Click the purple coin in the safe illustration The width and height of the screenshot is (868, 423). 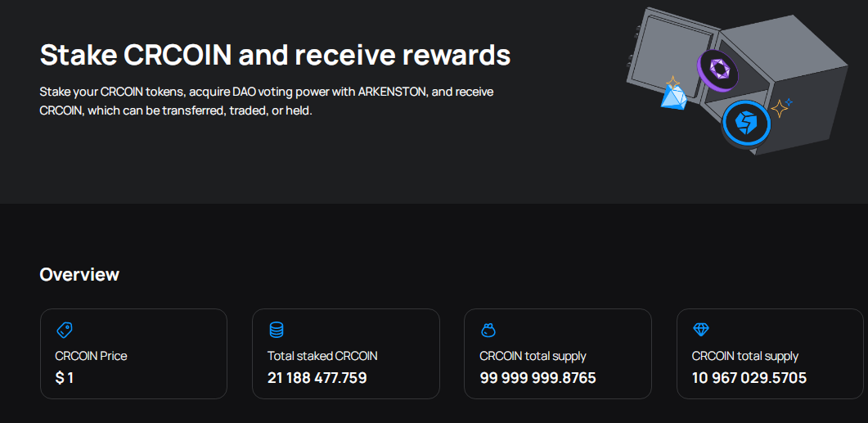718,70
